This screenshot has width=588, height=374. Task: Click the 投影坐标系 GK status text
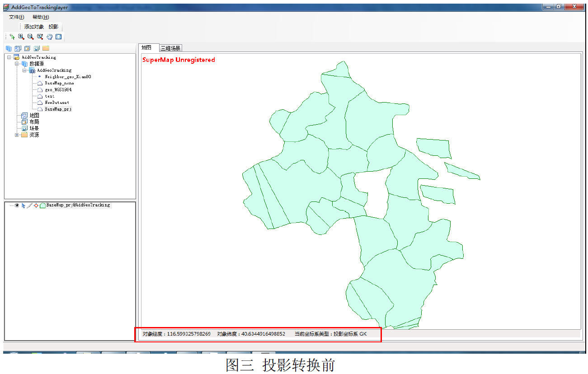coord(350,334)
